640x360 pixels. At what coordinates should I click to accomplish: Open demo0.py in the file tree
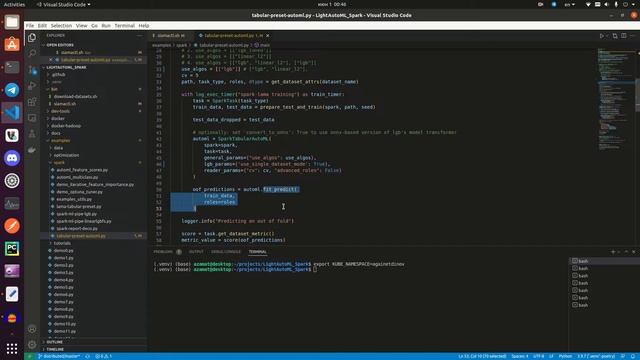(x=63, y=251)
